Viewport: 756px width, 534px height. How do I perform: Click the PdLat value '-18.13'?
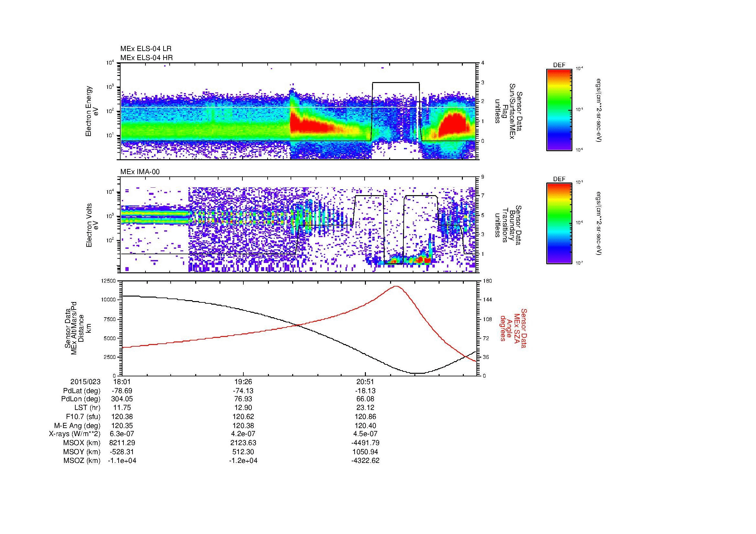365,391
